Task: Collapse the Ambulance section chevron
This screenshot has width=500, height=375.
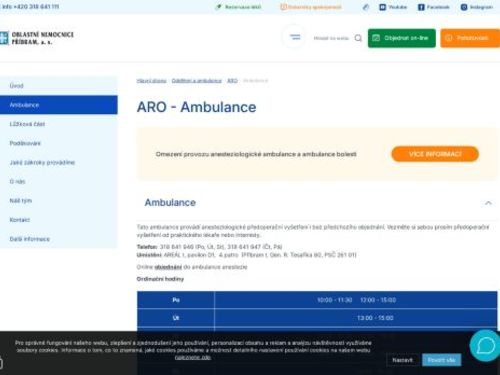Action: [x=488, y=203]
